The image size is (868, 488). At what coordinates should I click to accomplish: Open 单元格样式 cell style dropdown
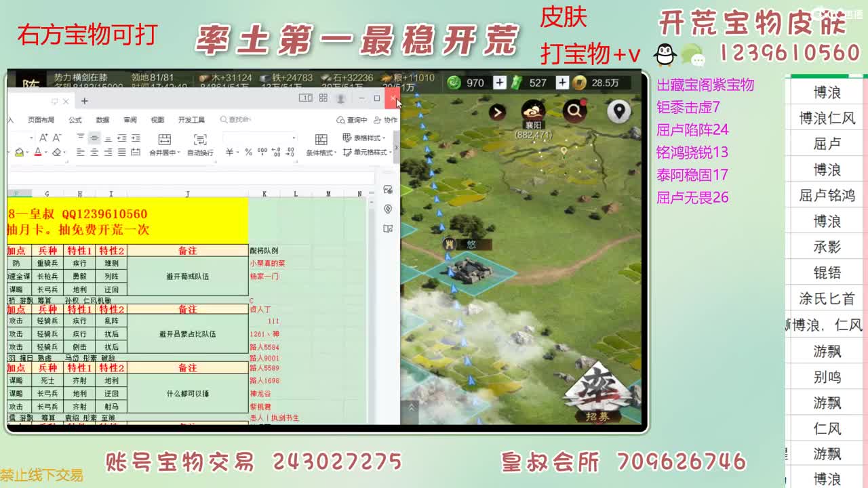coord(366,152)
